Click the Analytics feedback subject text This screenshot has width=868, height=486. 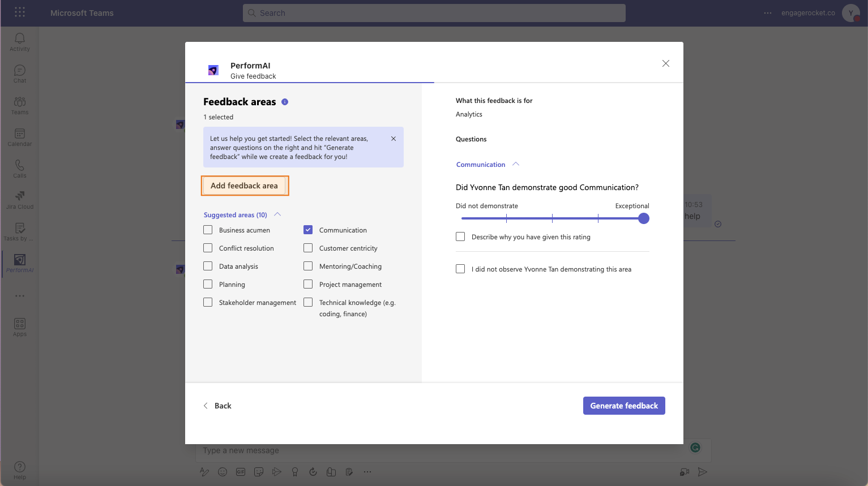(x=469, y=114)
